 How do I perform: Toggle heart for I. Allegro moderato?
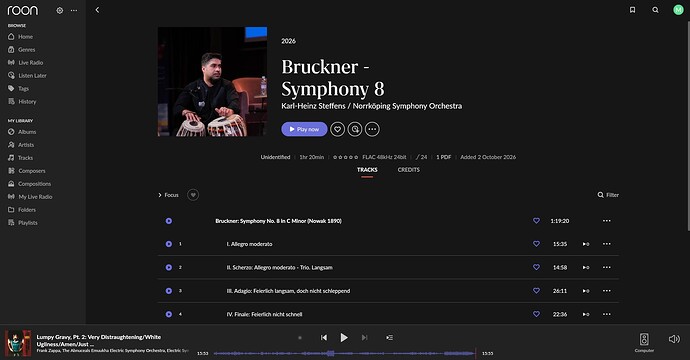click(x=536, y=244)
